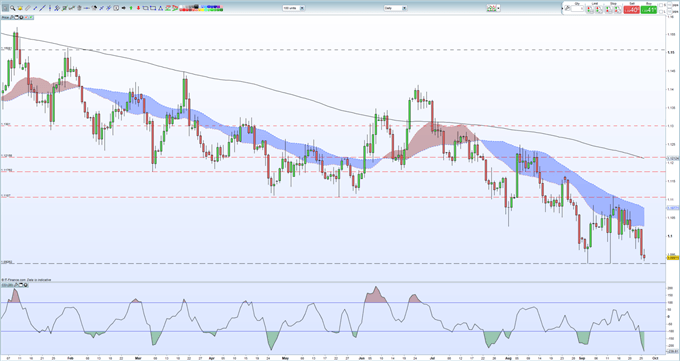Click the clock icon in toolbar
This screenshot has width=680, height=361.
click(116, 8)
